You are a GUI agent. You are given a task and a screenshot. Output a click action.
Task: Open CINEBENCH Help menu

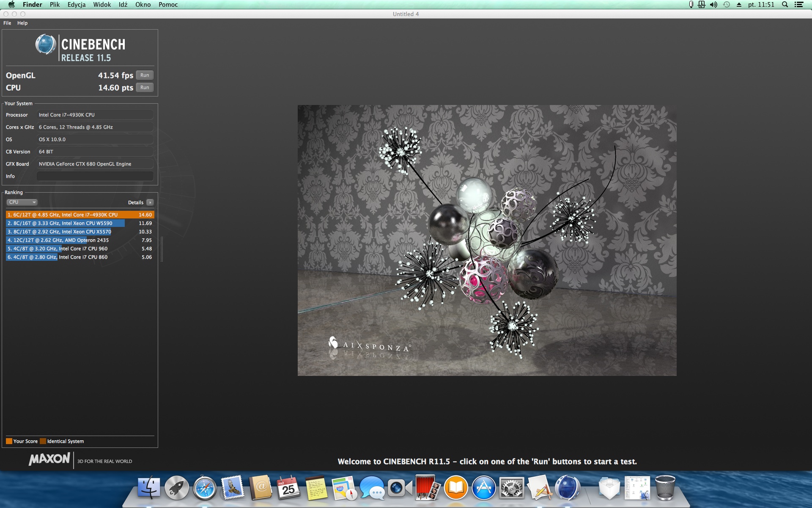click(x=22, y=23)
